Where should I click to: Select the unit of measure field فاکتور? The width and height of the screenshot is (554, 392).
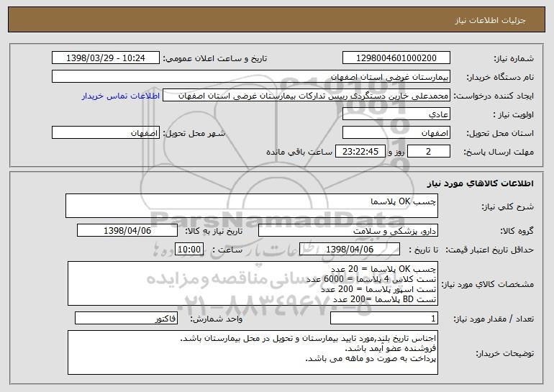click(x=126, y=318)
